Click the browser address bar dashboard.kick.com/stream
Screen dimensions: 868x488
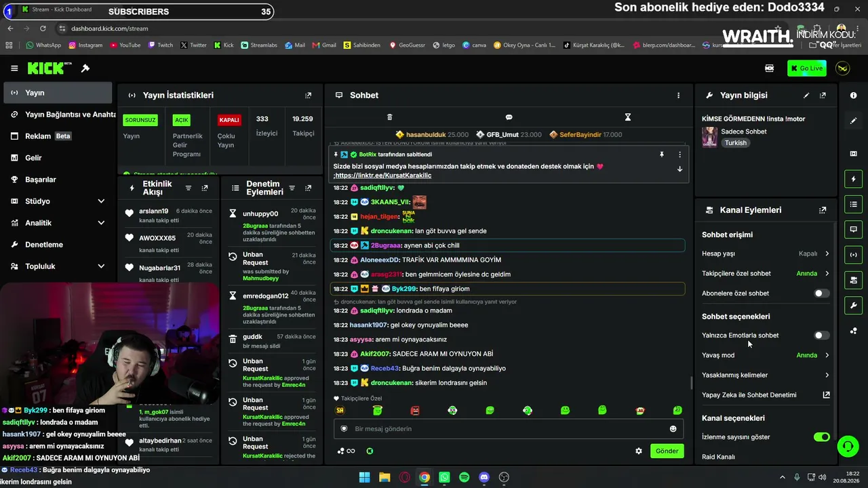(109, 28)
